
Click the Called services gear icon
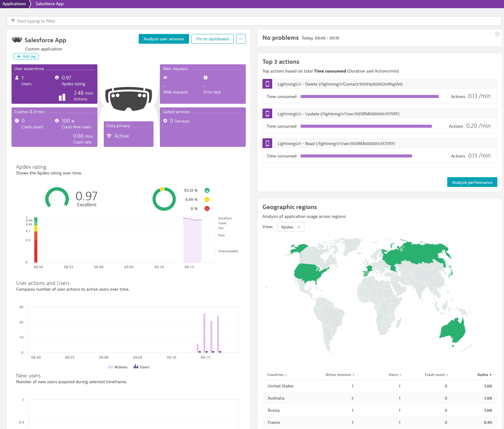coord(165,121)
